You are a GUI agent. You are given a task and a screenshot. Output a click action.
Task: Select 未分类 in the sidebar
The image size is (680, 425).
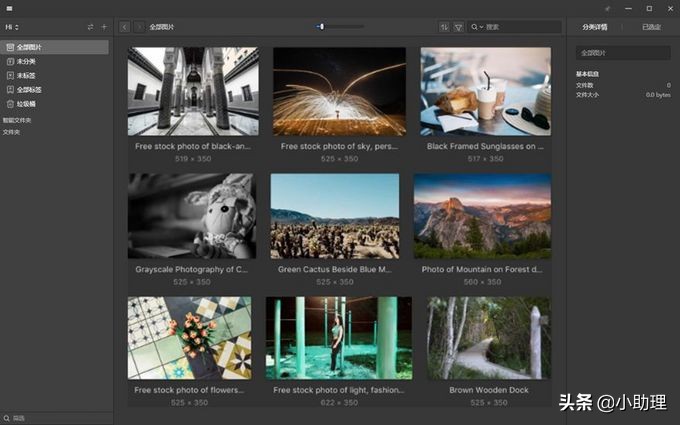(x=26, y=61)
